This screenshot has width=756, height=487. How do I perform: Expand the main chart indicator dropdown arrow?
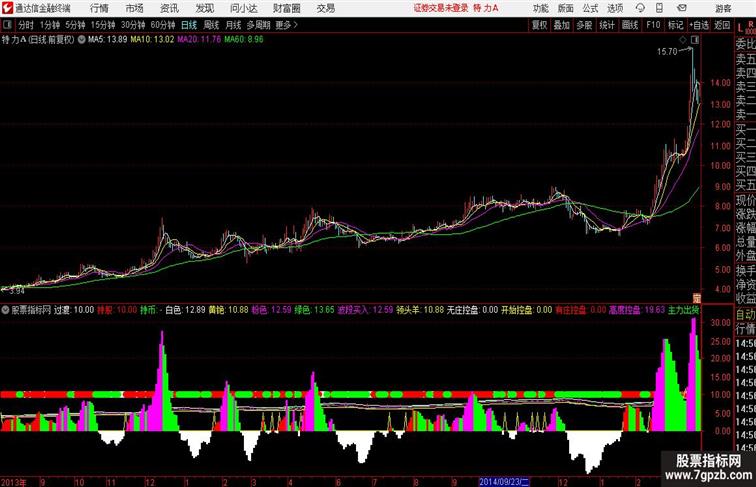click(81, 40)
